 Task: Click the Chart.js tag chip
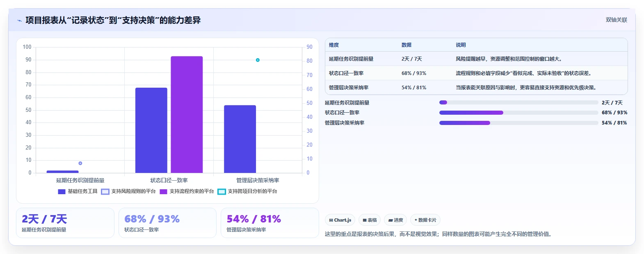340,220
